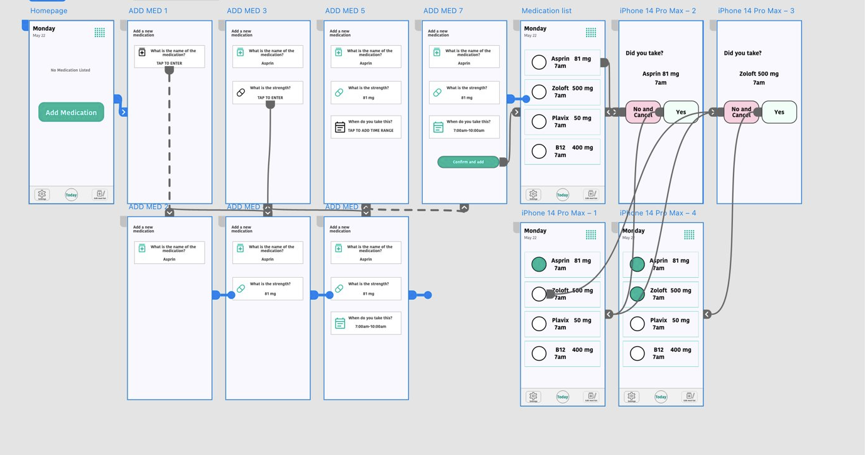Click grid icon in iPhone 14 Pro Max – 4
Image resolution: width=868 pixels, height=455 pixels.
tap(689, 234)
